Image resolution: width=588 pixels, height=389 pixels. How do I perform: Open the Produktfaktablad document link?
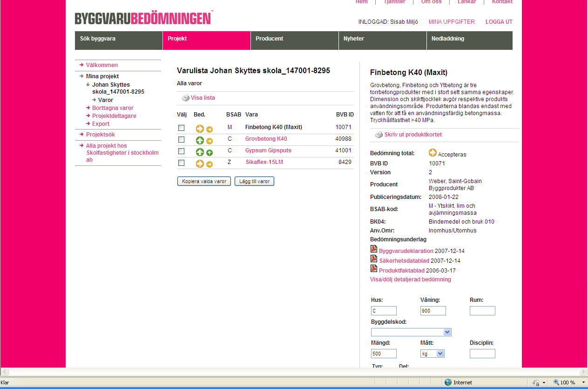(x=402, y=271)
